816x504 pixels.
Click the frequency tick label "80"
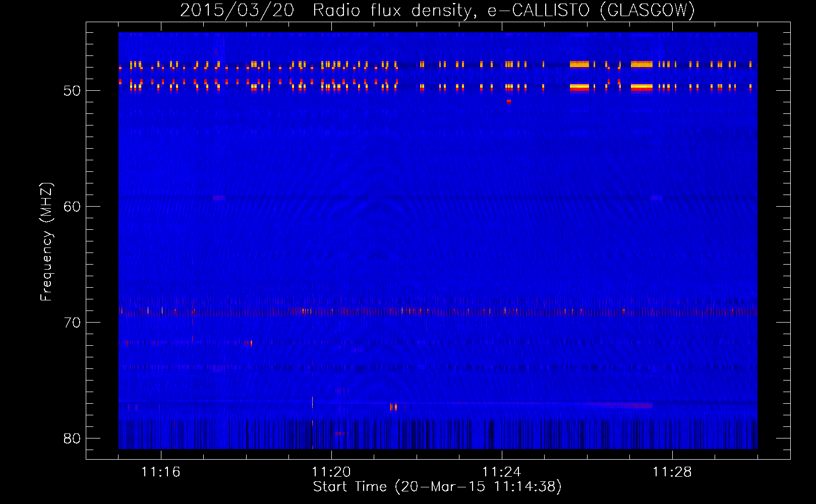[x=72, y=438]
